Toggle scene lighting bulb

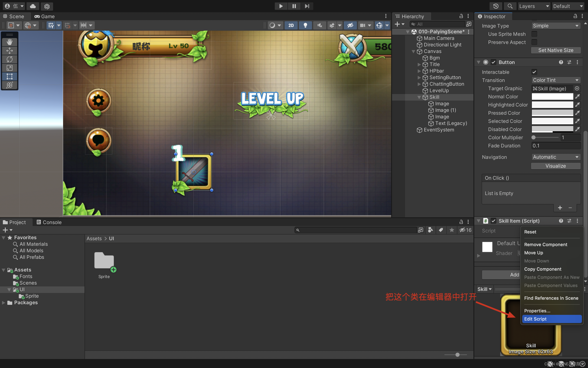[305, 25]
